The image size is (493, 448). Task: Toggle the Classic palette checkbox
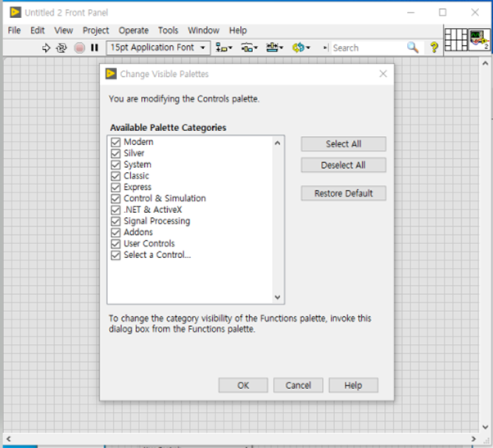click(115, 176)
